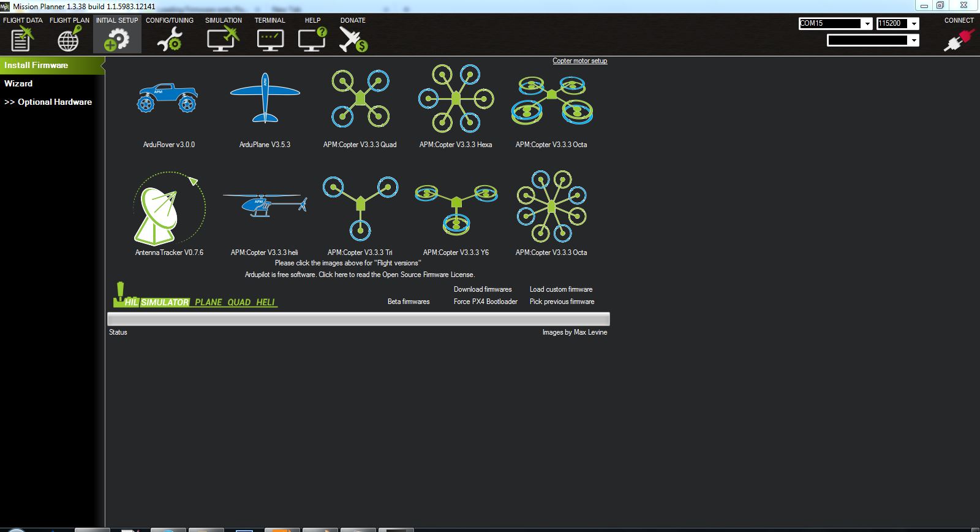The width and height of the screenshot is (980, 532).
Task: Click the ArduRover v3.0.0 label
Action: point(169,145)
